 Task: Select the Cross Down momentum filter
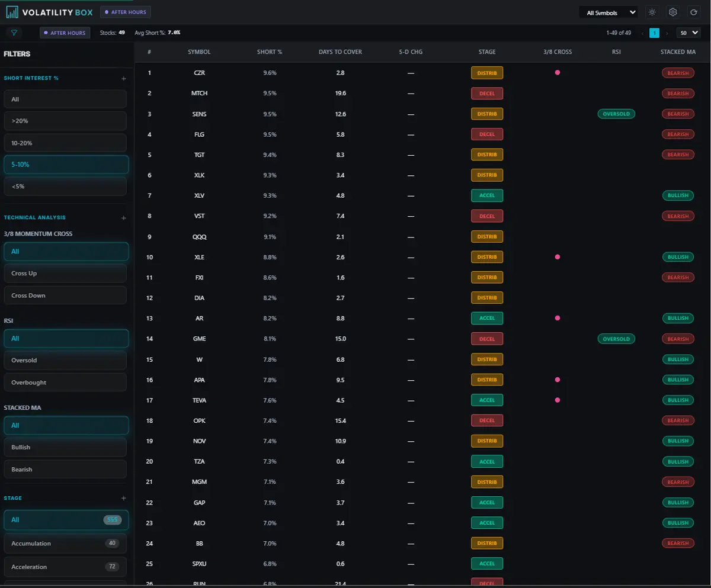coord(65,295)
